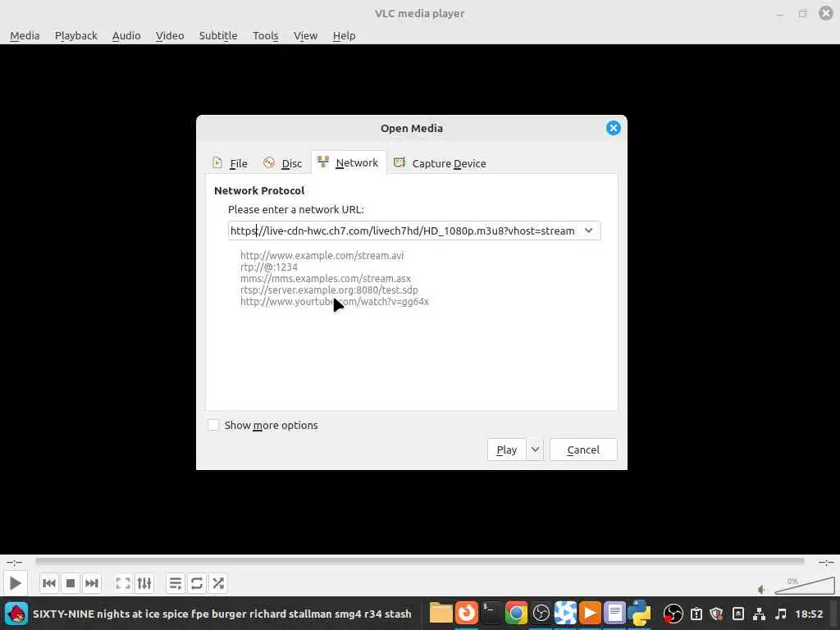840x630 pixels.
Task: Open the Video menu
Action: coord(170,35)
